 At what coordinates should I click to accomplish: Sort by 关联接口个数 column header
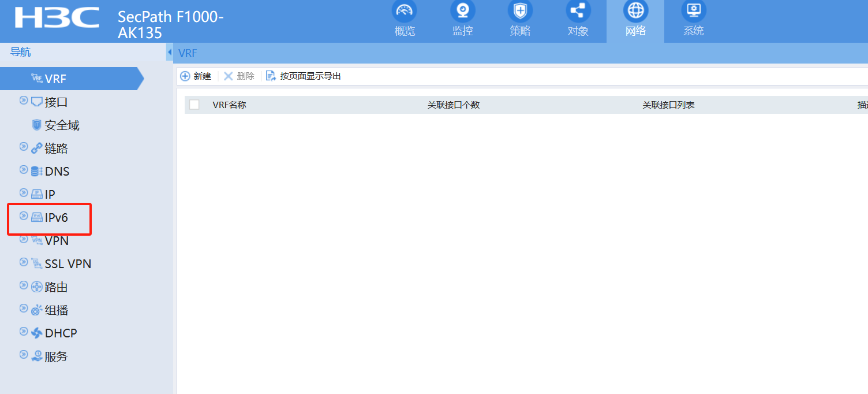click(454, 105)
